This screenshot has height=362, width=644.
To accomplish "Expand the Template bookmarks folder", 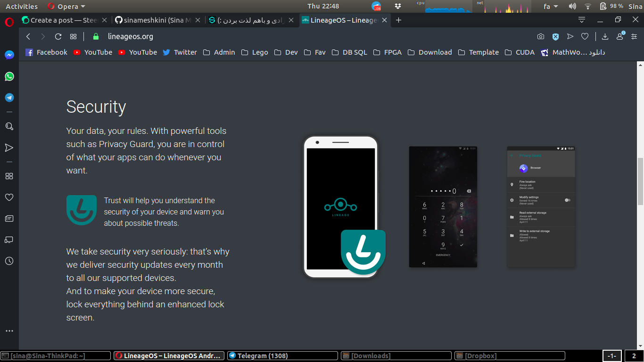I will tap(478, 52).
